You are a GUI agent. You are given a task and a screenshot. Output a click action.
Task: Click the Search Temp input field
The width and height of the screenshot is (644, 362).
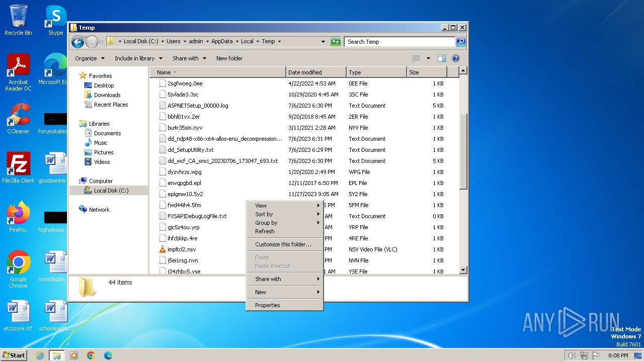pyautogui.click(x=400, y=42)
